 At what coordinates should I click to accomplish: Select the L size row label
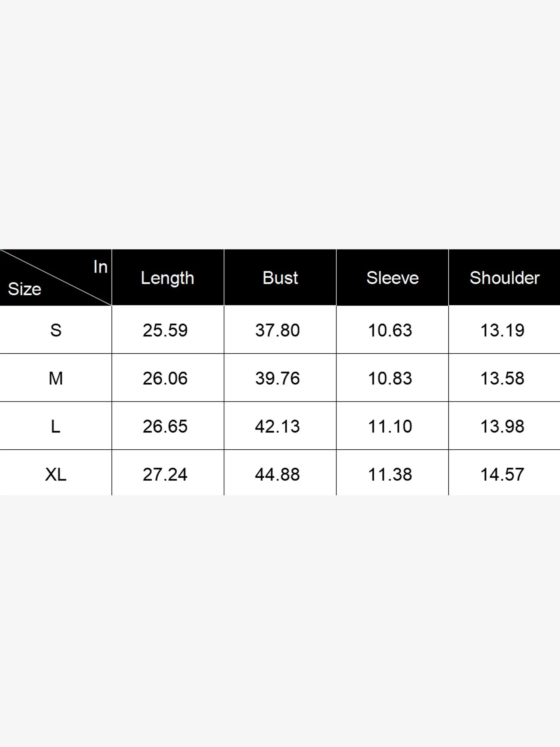pyautogui.click(x=56, y=426)
